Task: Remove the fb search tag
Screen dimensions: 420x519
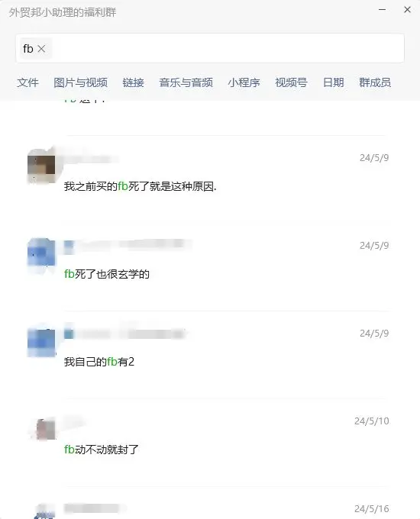Action: tap(41, 49)
